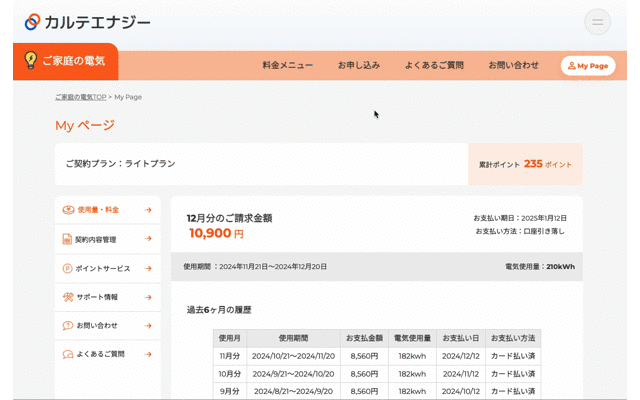640x400 pixels.
Task: Click the light bulb icon in ご家庭の電気
Action: 31,60
